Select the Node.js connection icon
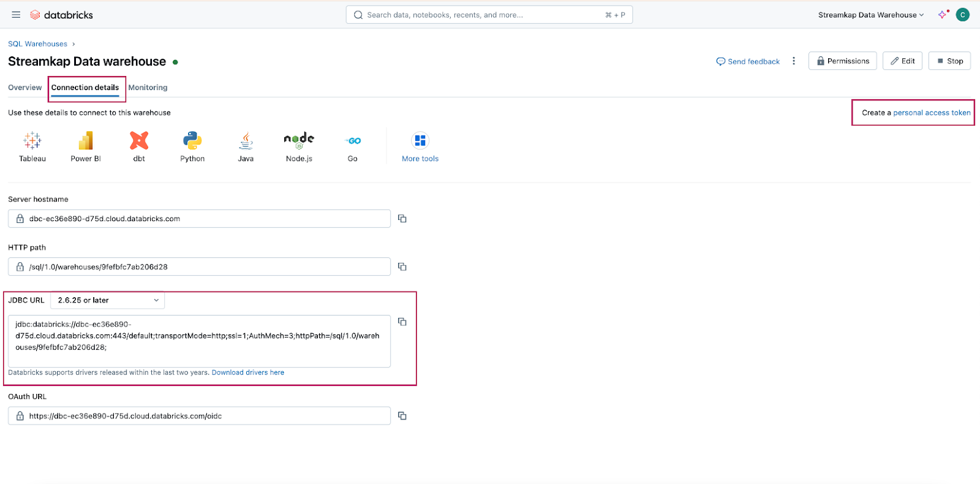 299,141
